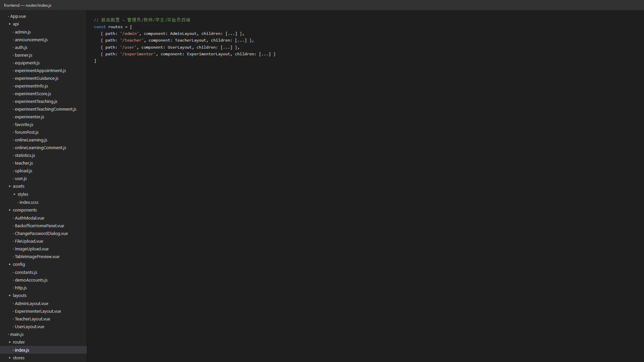Screen dimensions: 644x362
Task: Collapse the config folder arrow
Action: 10,264
